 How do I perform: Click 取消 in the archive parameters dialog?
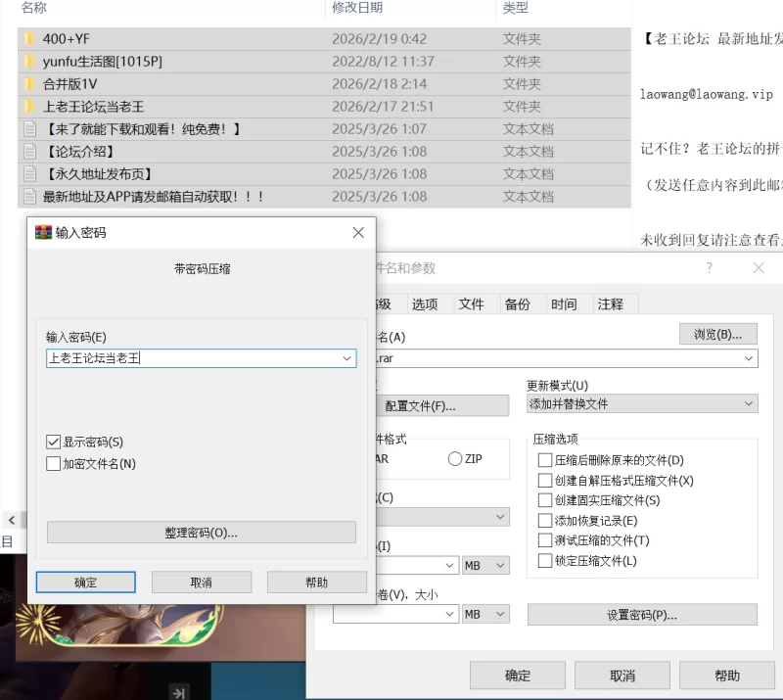tap(622, 676)
